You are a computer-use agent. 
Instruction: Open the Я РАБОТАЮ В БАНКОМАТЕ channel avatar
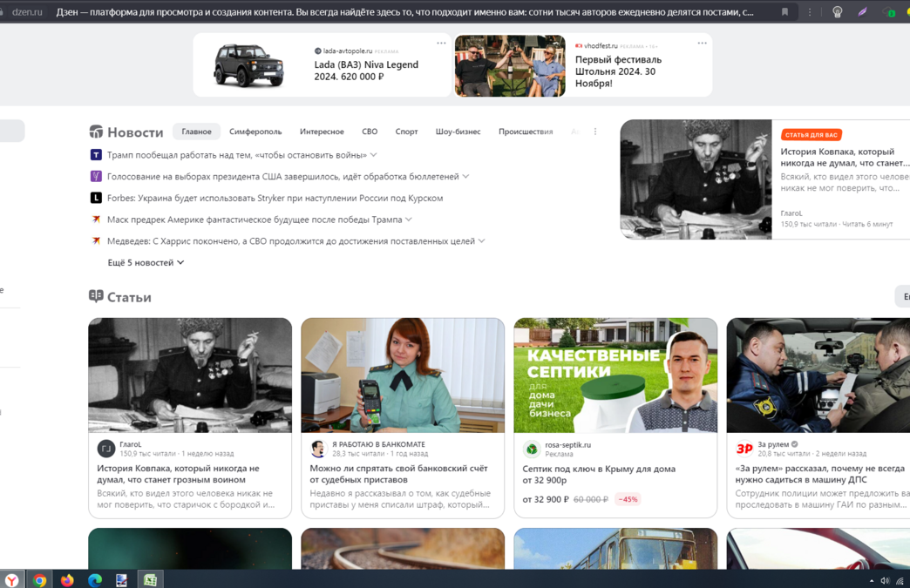click(319, 449)
